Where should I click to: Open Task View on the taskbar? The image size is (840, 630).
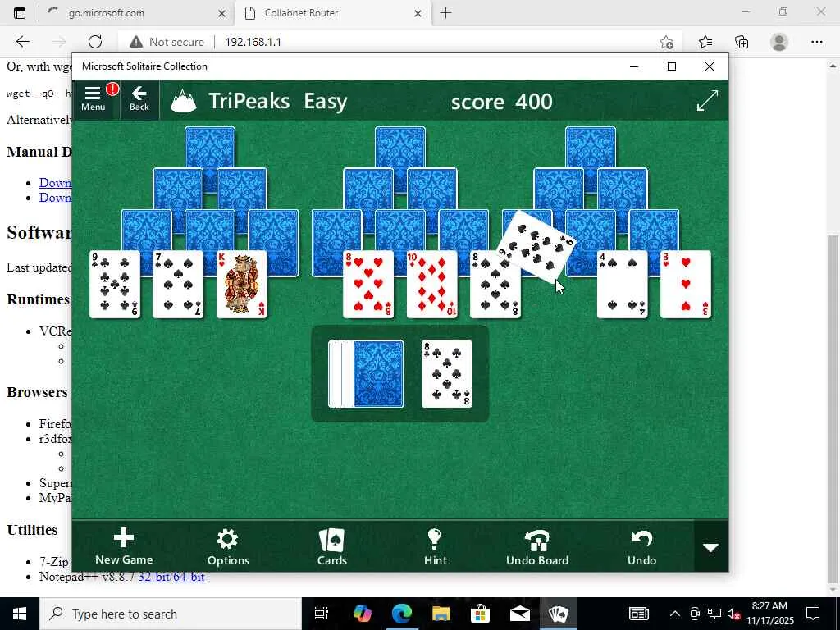click(x=322, y=614)
